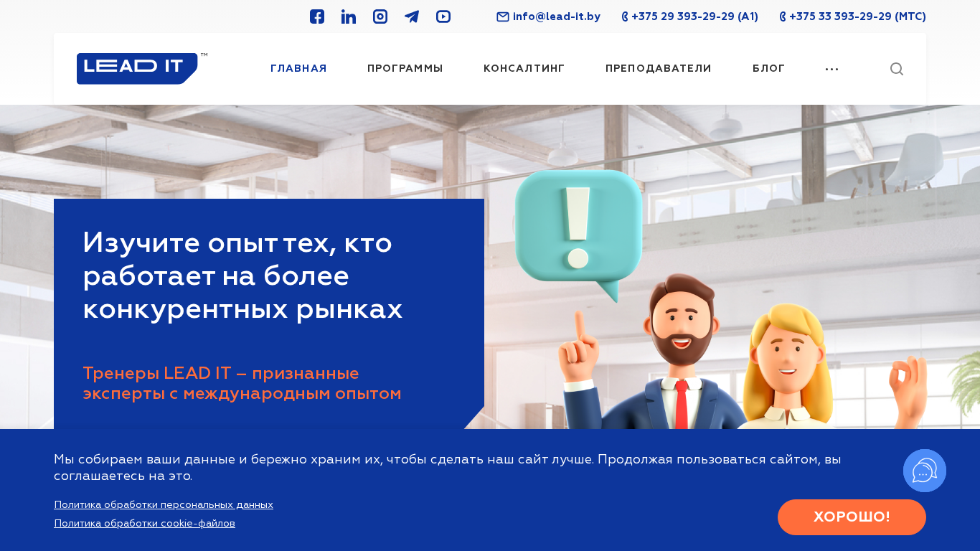Click the info@lead-it.by email link
This screenshot has height=551, width=980.
click(549, 17)
